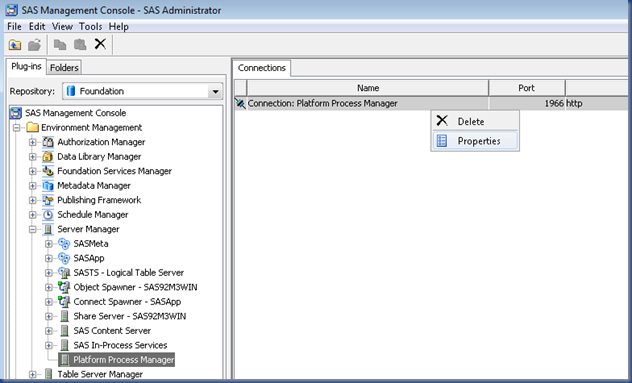This screenshot has width=632, height=383.
Task: Expand the Authorization Manager node
Action: pos(33,142)
